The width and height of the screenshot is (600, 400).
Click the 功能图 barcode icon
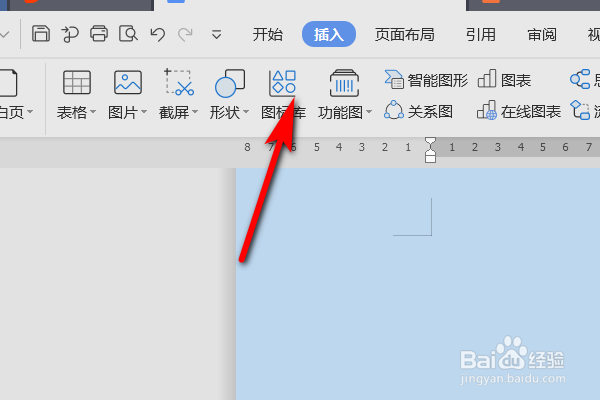point(344,83)
